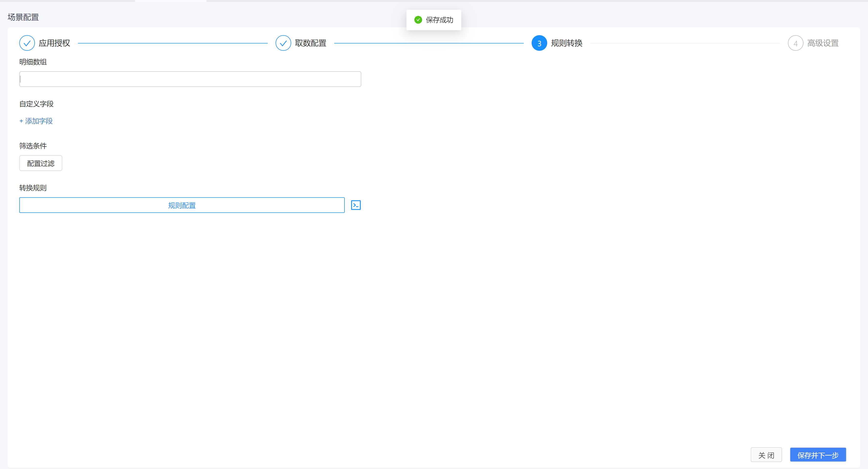Open the script editor icon beside 规则配置

[356, 205]
